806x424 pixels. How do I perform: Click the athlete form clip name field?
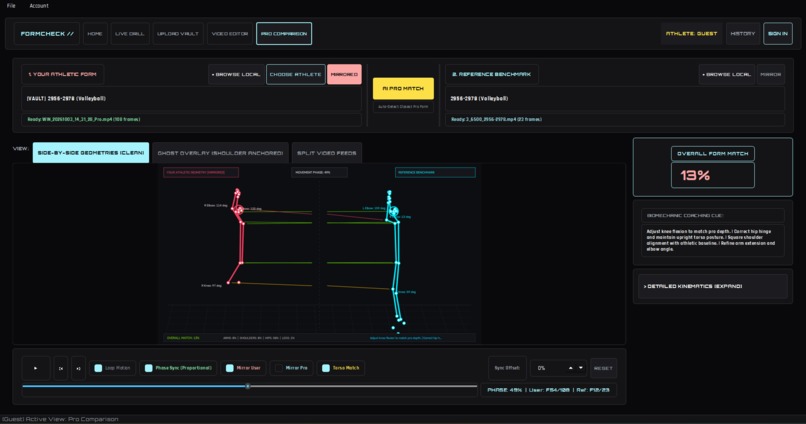(191, 99)
